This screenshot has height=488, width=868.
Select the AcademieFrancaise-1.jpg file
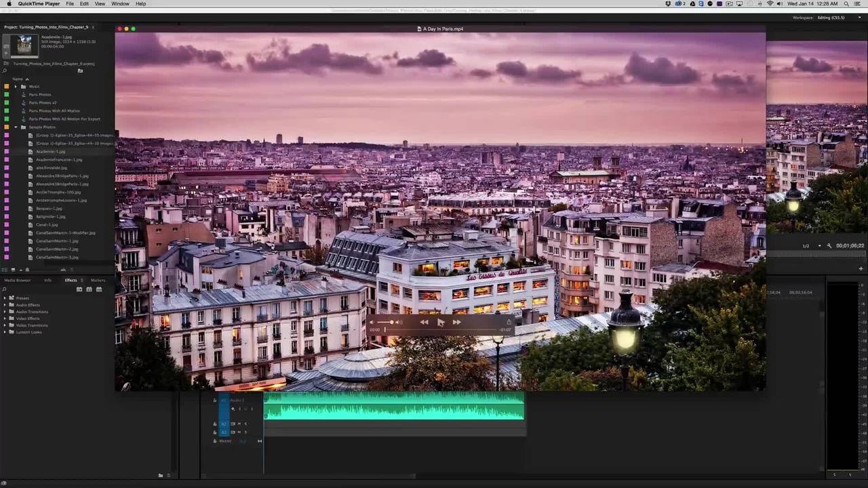[x=59, y=159]
